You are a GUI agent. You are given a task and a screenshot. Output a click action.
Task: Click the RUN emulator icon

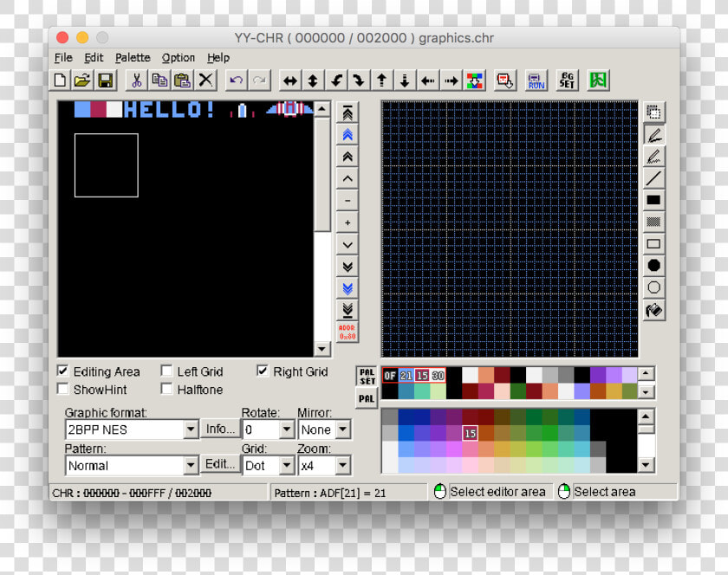536,81
